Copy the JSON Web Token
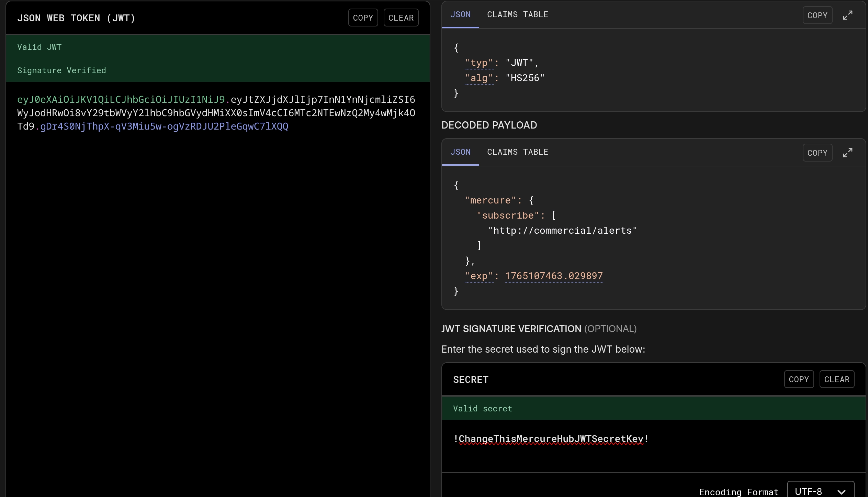 pyautogui.click(x=363, y=18)
